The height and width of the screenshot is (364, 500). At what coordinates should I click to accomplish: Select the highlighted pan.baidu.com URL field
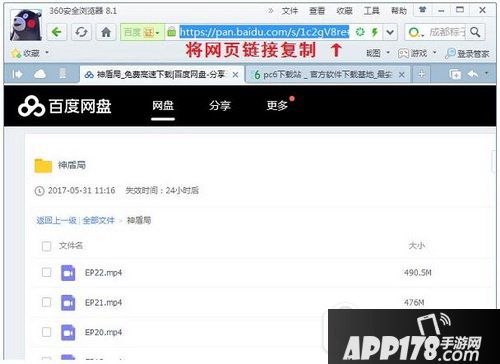point(264,32)
